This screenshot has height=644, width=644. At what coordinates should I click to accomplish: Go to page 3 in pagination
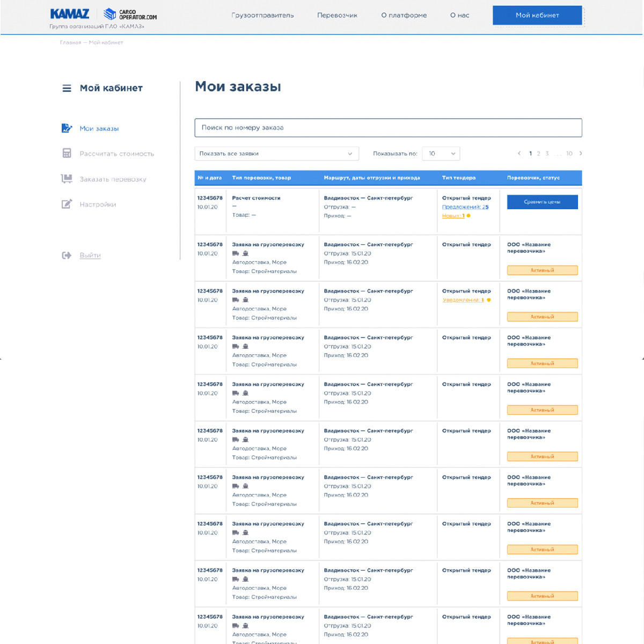(547, 153)
